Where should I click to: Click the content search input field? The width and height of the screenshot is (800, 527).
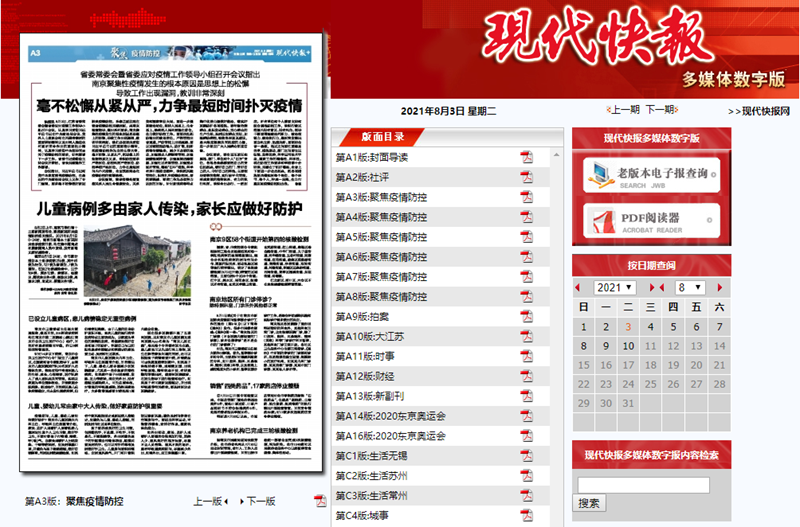(643, 485)
